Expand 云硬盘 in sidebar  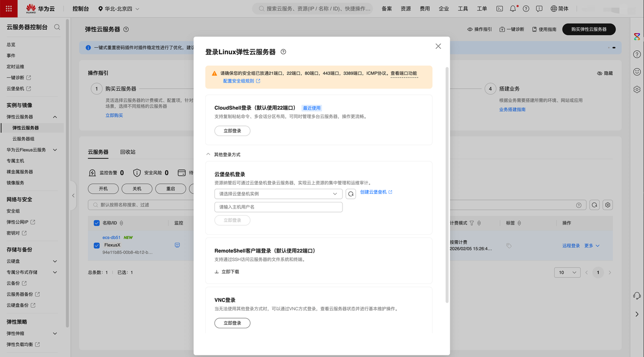click(55, 261)
